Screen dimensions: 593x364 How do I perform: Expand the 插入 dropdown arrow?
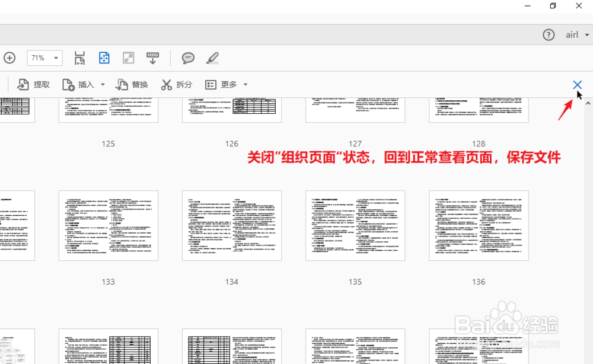pos(103,85)
